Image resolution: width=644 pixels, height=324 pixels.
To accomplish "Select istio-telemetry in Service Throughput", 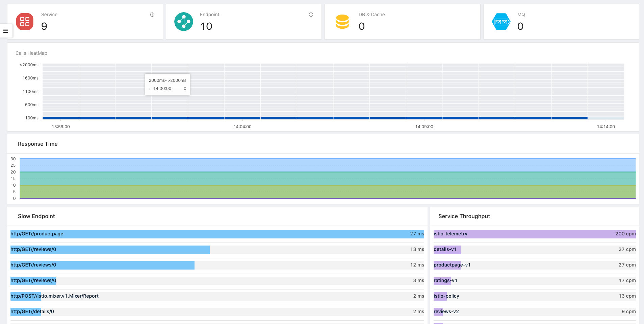I will [x=450, y=234].
